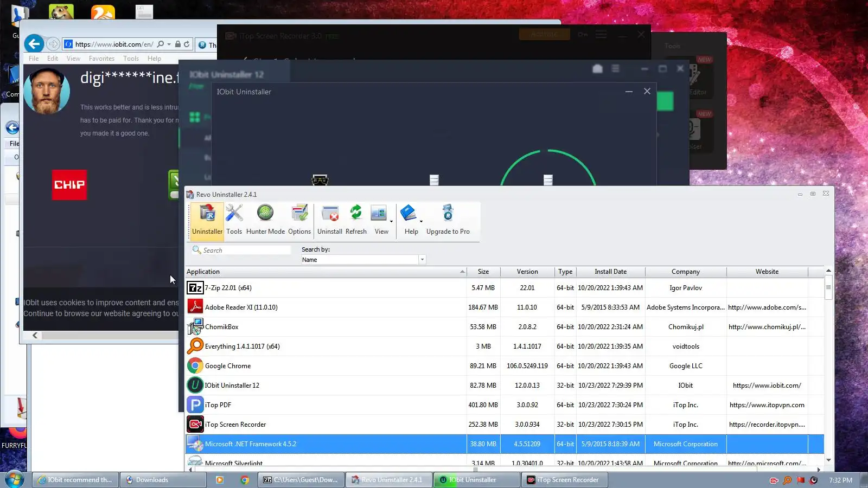Expand the View dropdown arrow in Revo toolbar

pos(392,221)
